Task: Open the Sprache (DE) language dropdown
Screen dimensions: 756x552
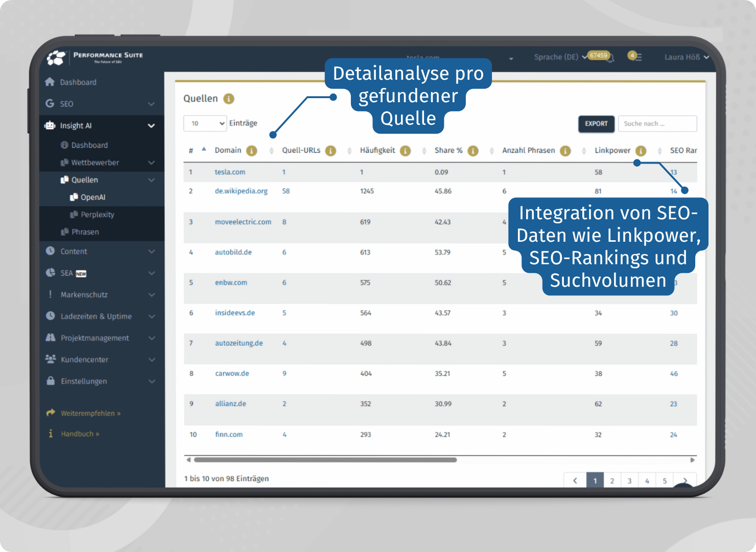Action: pos(561,57)
